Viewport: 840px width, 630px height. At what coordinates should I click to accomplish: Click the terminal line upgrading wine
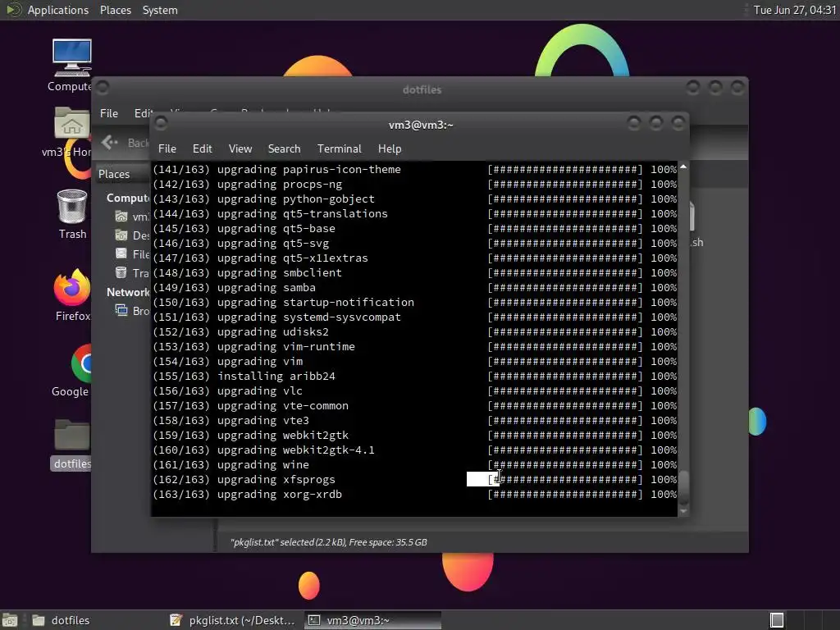(414, 464)
